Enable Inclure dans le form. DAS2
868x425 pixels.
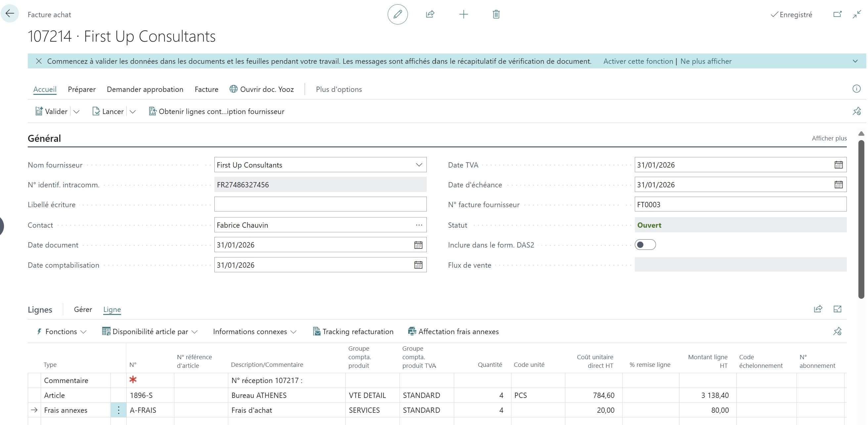coord(645,245)
